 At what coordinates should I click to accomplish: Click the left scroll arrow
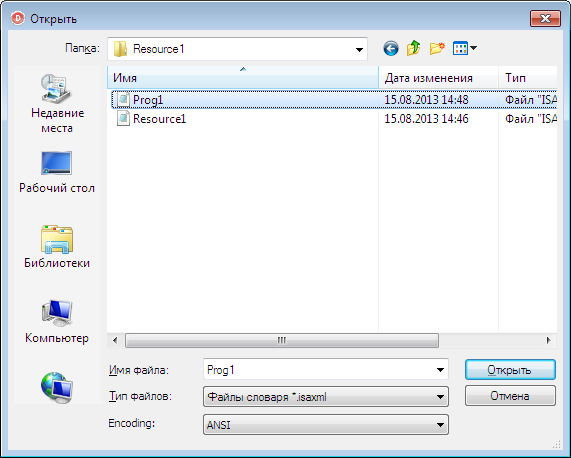point(115,341)
